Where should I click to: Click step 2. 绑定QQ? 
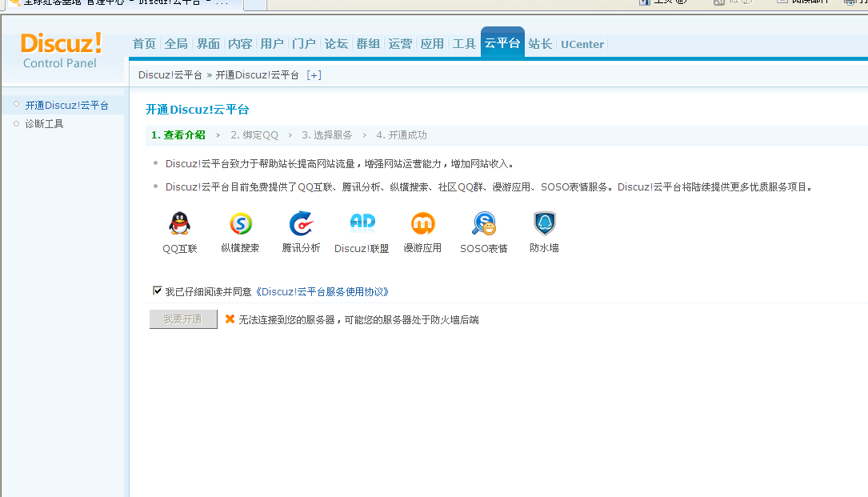254,134
